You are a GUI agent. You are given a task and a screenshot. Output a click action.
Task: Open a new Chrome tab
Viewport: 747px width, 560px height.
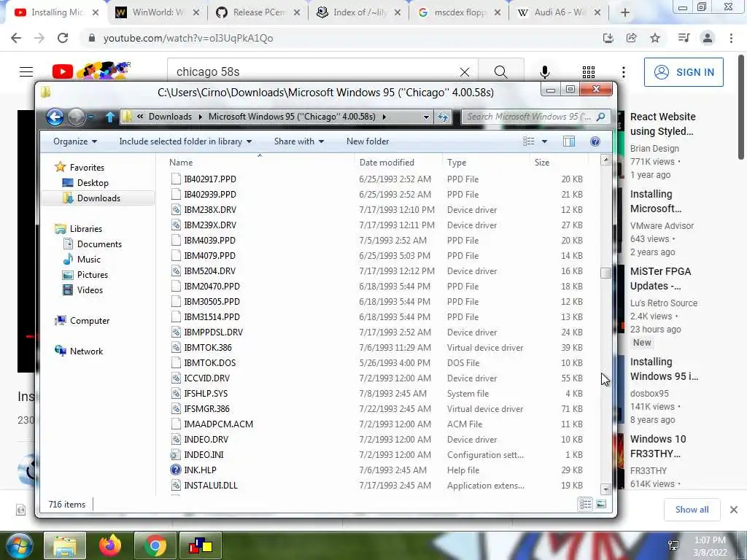(625, 12)
